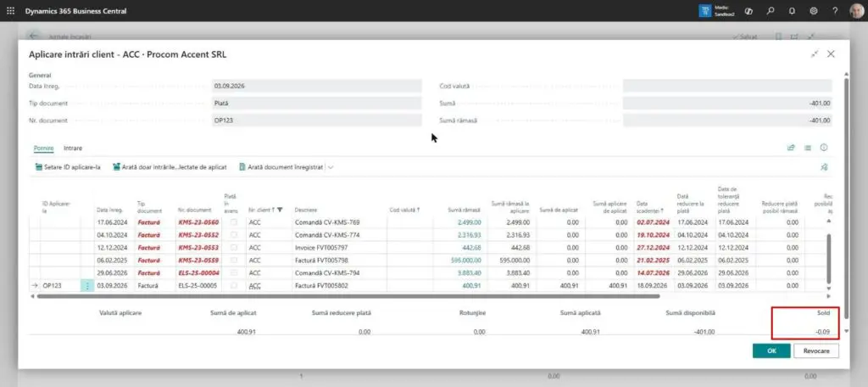Open the Descriere column header menu
The height and width of the screenshot is (387, 868).
pyautogui.click(x=305, y=210)
